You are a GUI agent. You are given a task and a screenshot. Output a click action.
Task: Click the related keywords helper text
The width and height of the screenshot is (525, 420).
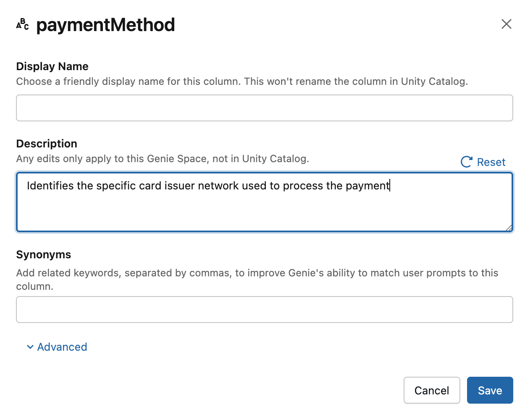257,273
